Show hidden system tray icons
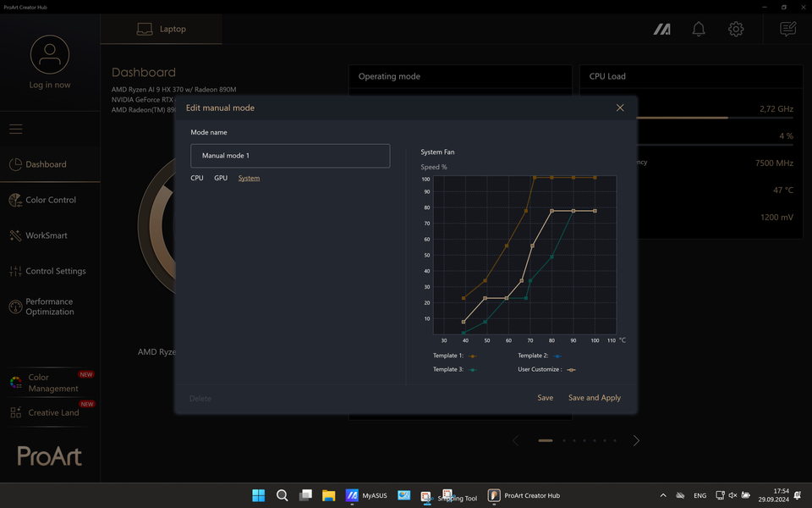Viewport: 812px width, 508px height. 663,495
